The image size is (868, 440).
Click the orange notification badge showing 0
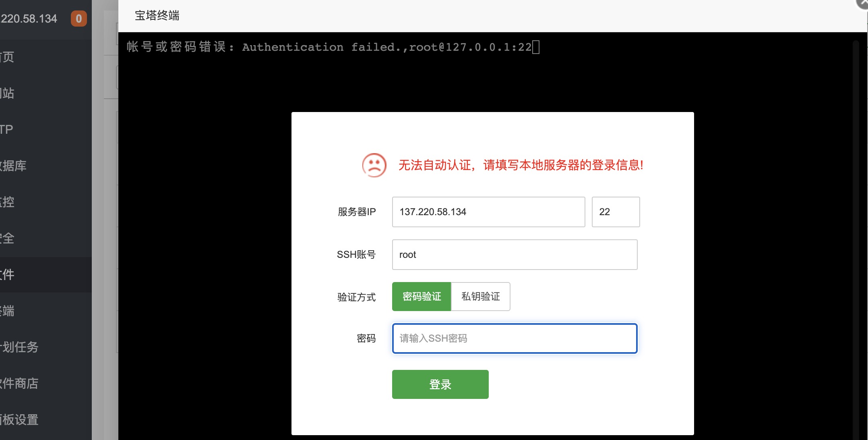pos(79,19)
